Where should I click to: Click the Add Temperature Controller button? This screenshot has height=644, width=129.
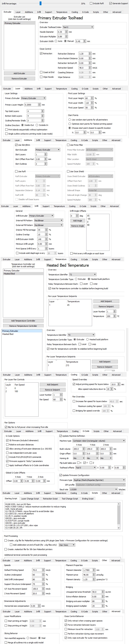(23, 321)
